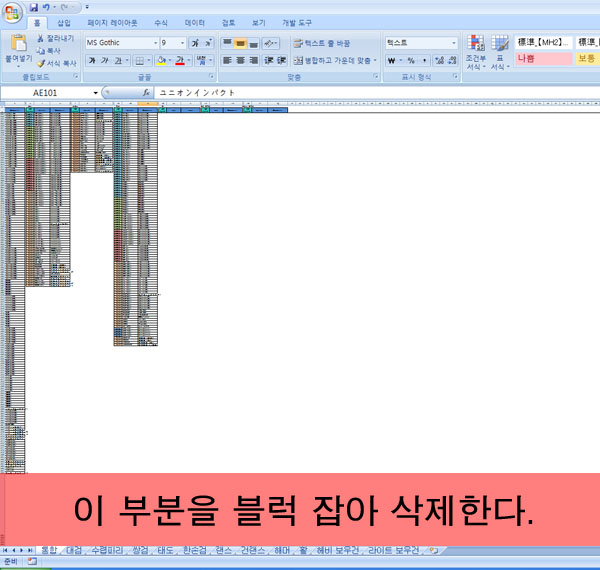Click the center text horizontally icon
Image resolution: width=600 pixels, height=570 pixels.
(240, 60)
